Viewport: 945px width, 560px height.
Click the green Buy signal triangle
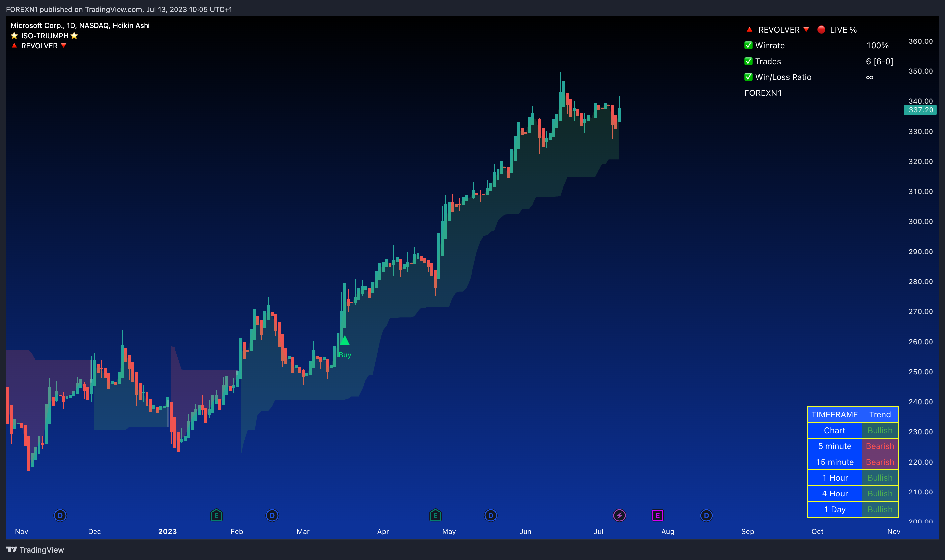pyautogui.click(x=344, y=340)
